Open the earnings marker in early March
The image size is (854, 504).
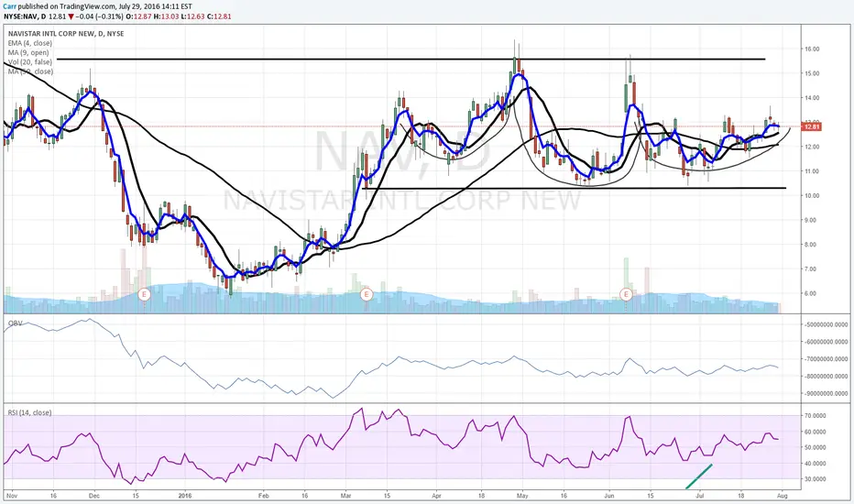coord(367,294)
